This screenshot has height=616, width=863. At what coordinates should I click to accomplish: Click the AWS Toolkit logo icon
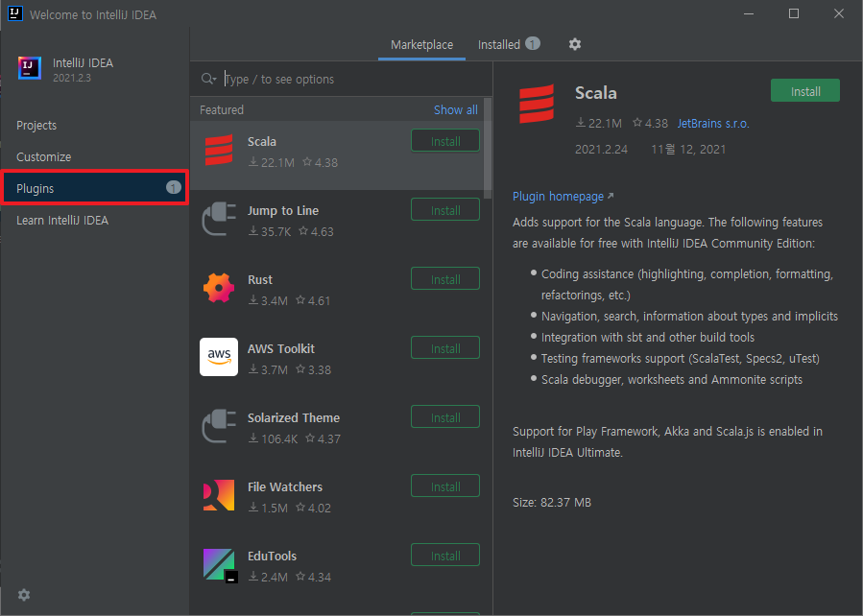coord(219,357)
